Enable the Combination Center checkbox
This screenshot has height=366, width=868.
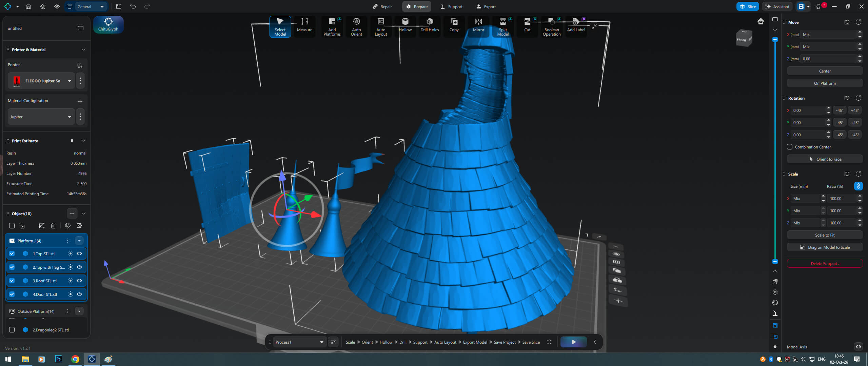(790, 147)
